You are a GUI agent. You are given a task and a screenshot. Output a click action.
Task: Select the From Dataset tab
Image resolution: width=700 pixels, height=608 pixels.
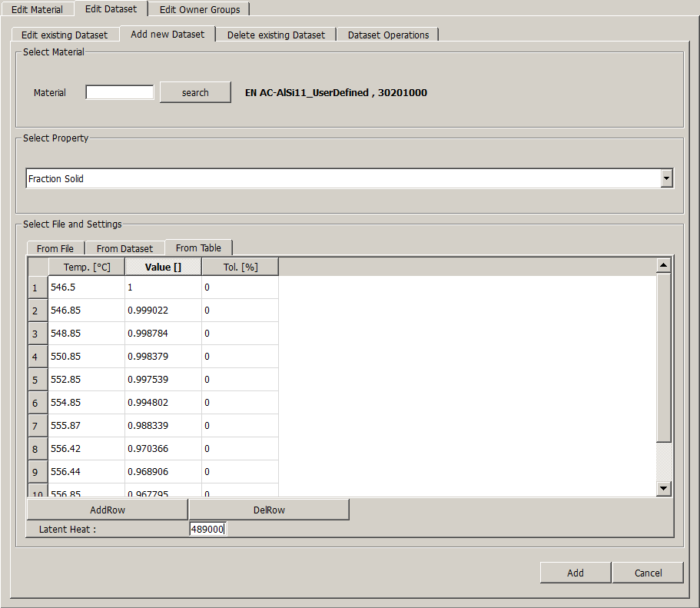pyautogui.click(x=124, y=248)
